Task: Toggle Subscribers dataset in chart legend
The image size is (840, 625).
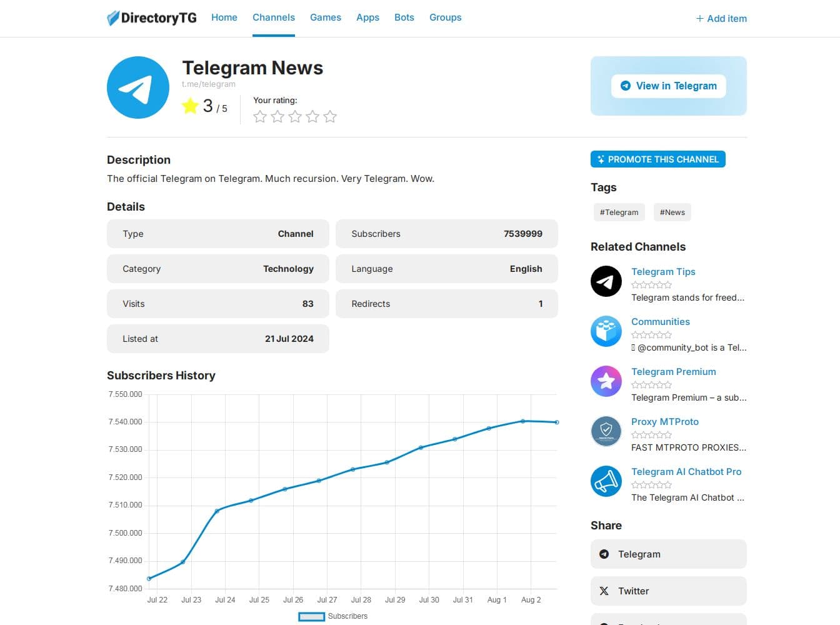Action: click(332, 616)
